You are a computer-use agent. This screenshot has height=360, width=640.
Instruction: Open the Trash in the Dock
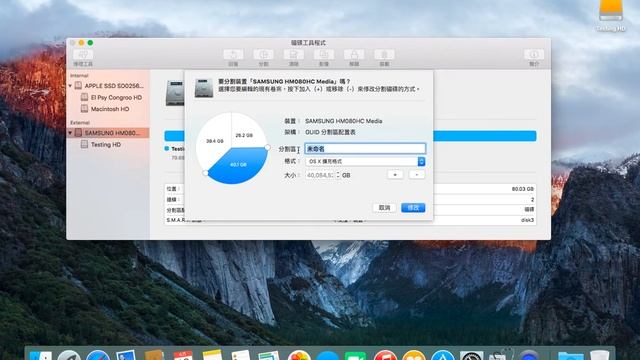(x=599, y=355)
